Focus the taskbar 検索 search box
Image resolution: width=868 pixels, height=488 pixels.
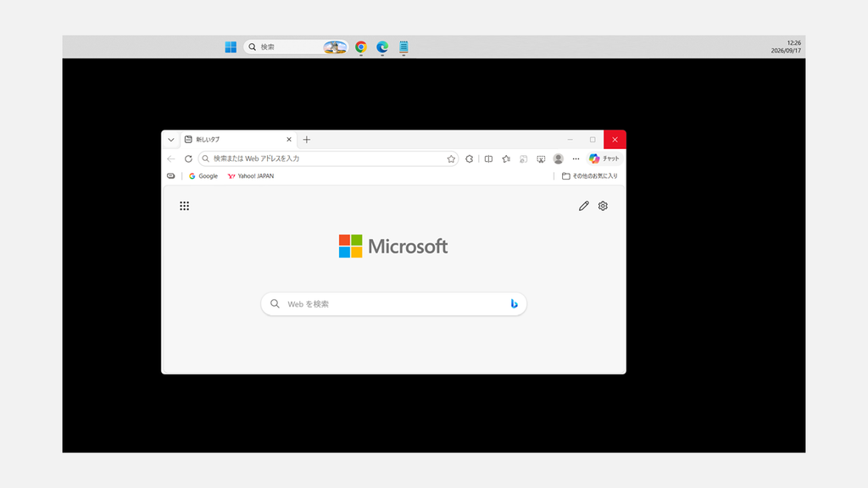[x=296, y=47]
